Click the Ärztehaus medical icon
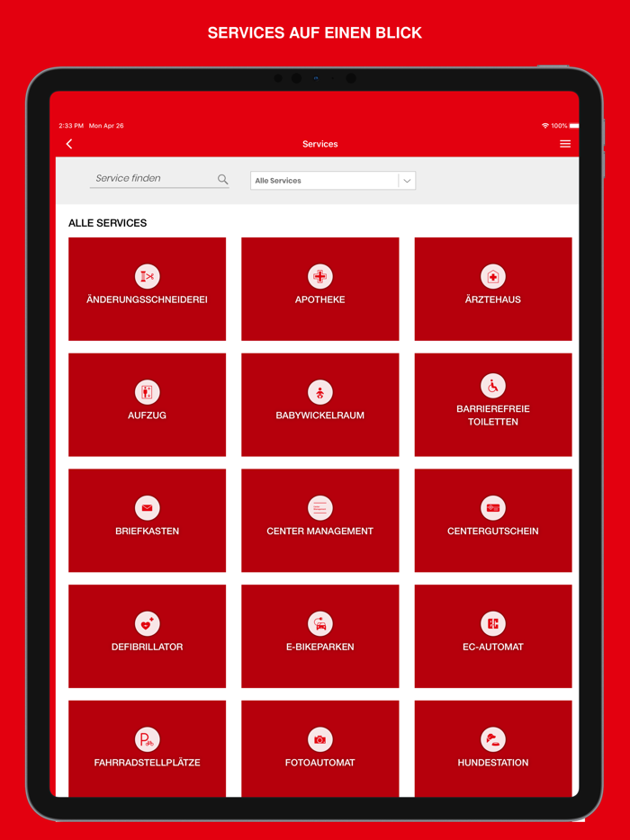Image resolution: width=630 pixels, height=840 pixels. [492, 276]
